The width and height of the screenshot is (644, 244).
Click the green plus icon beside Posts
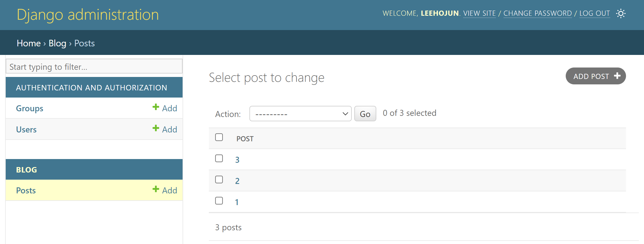point(156,189)
